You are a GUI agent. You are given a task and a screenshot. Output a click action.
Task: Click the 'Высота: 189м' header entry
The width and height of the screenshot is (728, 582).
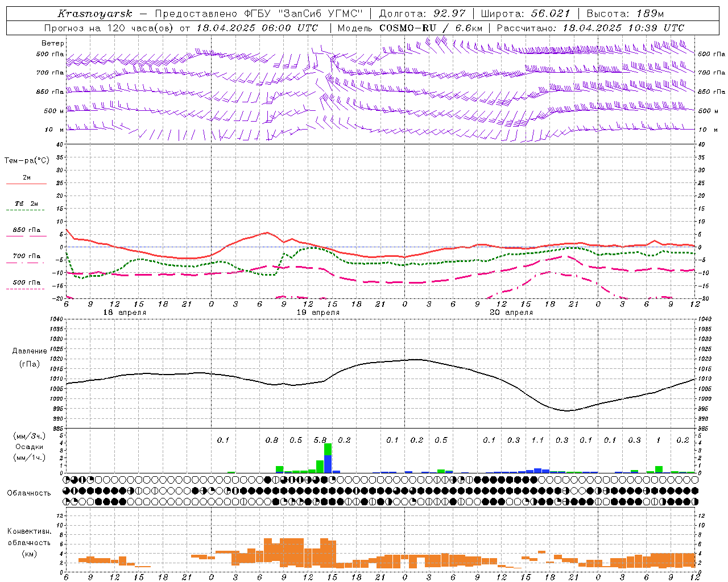click(625, 14)
